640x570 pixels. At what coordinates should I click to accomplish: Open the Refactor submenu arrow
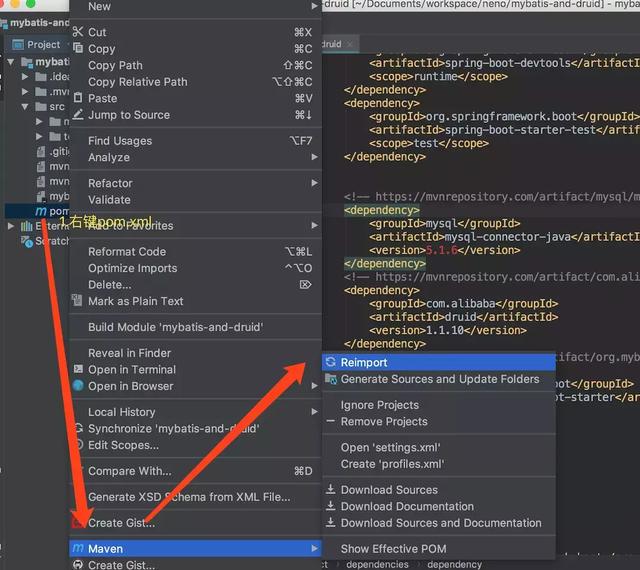point(314,183)
